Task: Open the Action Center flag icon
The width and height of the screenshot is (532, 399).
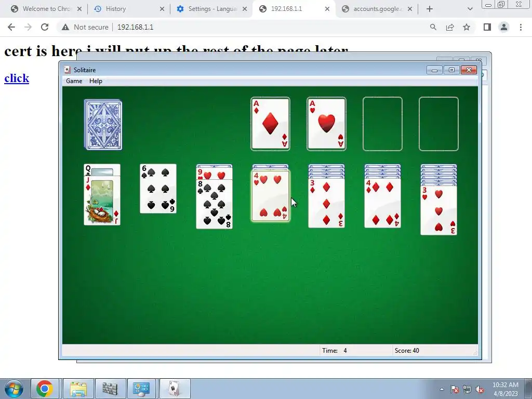Action: (455, 389)
